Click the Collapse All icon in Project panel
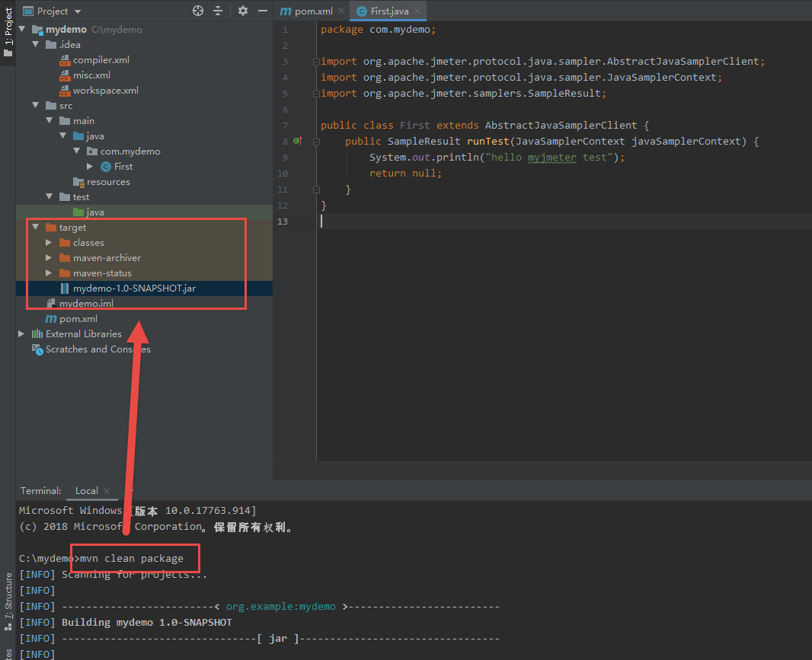This screenshot has height=660, width=812. pyautogui.click(x=218, y=11)
